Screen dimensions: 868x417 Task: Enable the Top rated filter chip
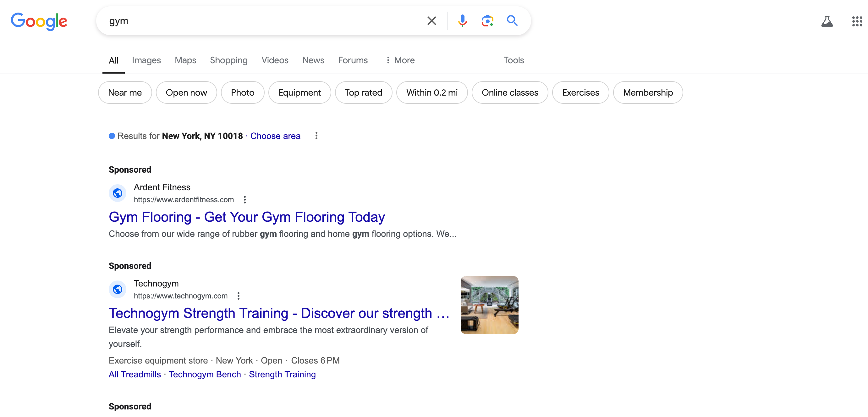pos(363,93)
